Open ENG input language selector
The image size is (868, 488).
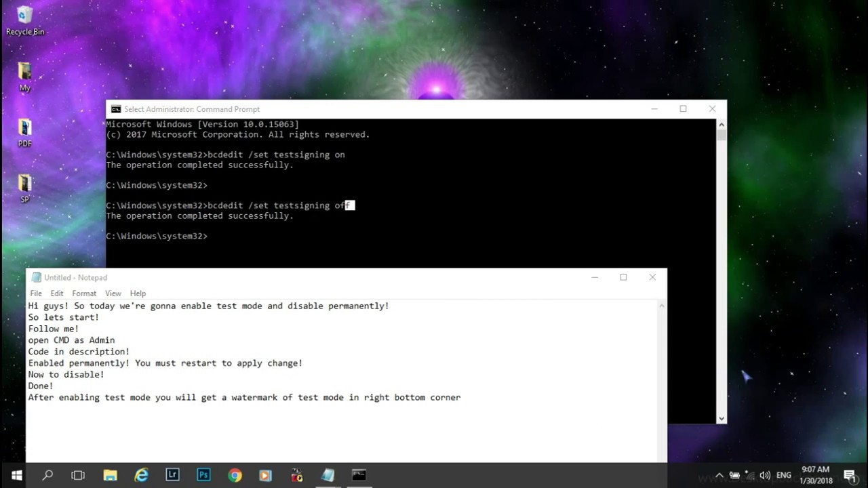pyautogui.click(x=783, y=475)
